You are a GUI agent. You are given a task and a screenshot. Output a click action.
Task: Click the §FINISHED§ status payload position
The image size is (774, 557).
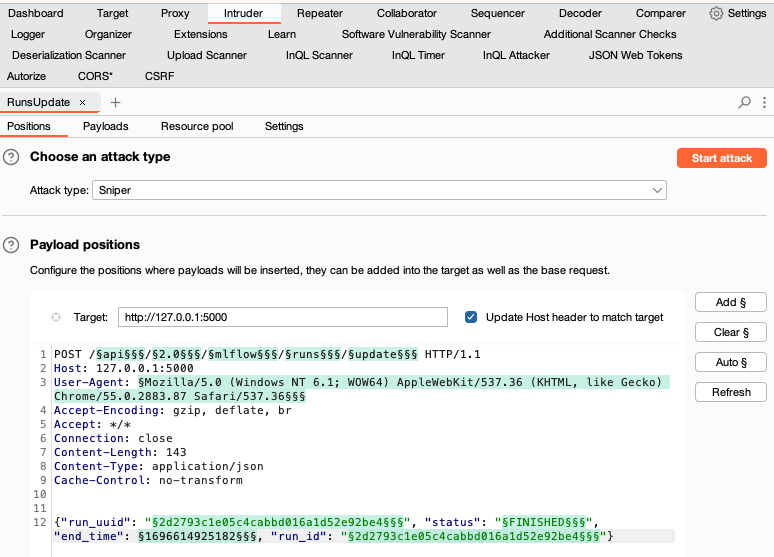(543, 522)
